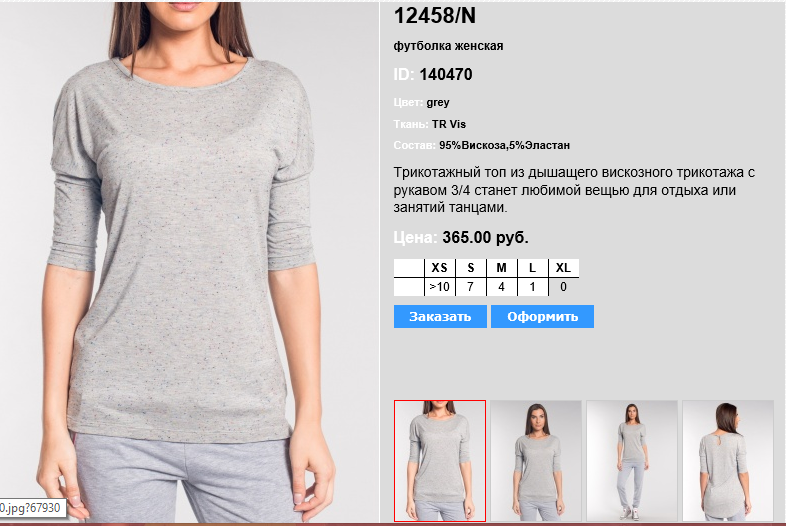Click the stock quantity 1 cell

pos(532,287)
